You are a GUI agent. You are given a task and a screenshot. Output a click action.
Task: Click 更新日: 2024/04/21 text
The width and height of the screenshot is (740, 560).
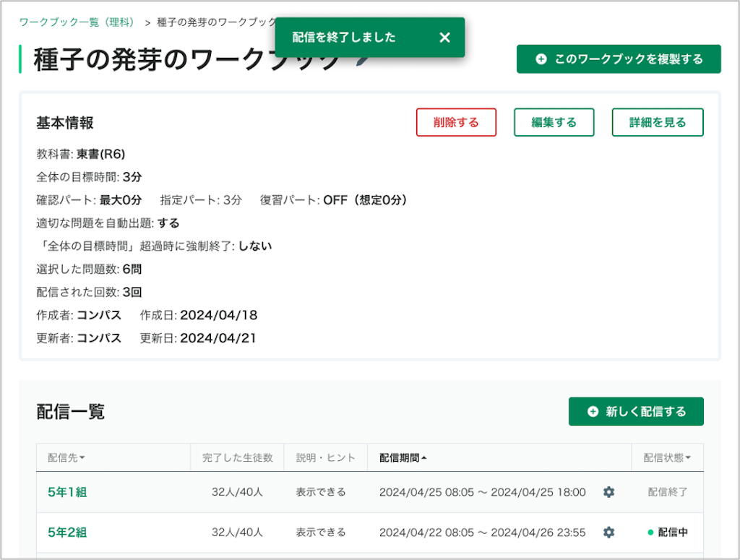(x=198, y=338)
